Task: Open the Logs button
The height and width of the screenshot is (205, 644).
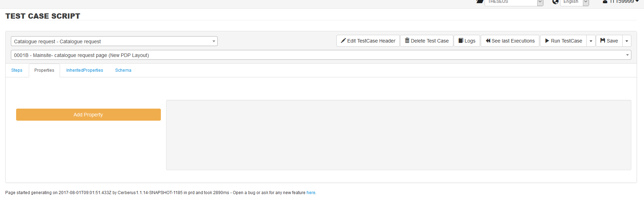Action: pos(467,41)
